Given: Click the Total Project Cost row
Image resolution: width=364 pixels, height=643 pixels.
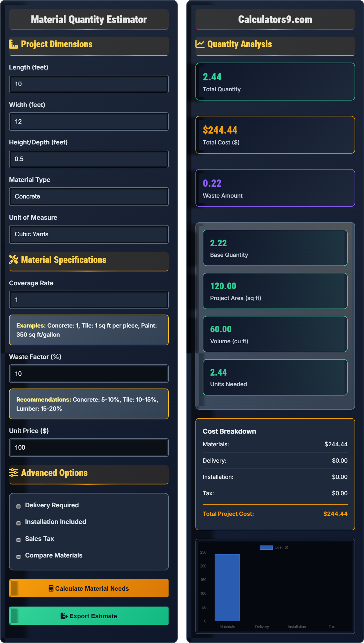Looking at the screenshot, I should point(275,514).
